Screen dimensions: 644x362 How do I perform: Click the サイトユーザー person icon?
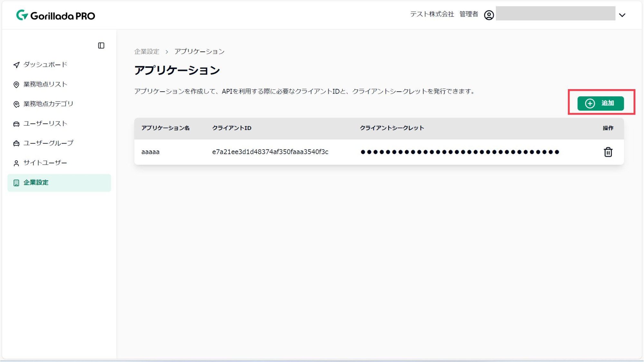(16, 163)
